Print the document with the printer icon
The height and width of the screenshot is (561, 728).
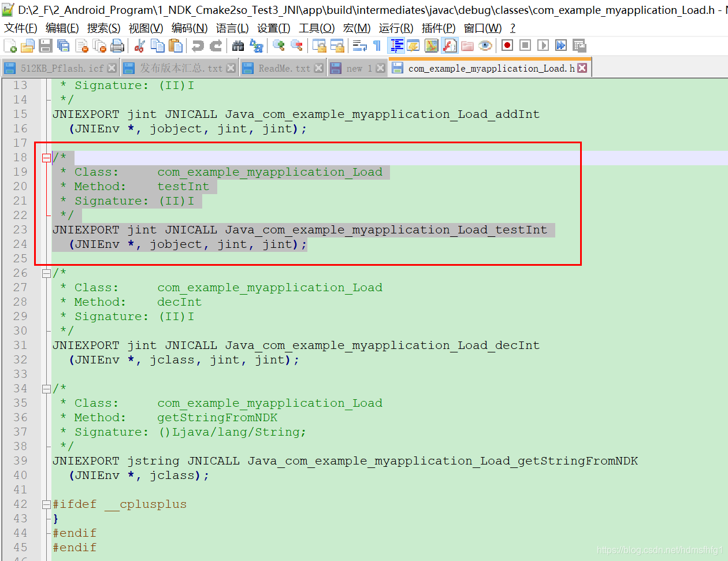117,46
